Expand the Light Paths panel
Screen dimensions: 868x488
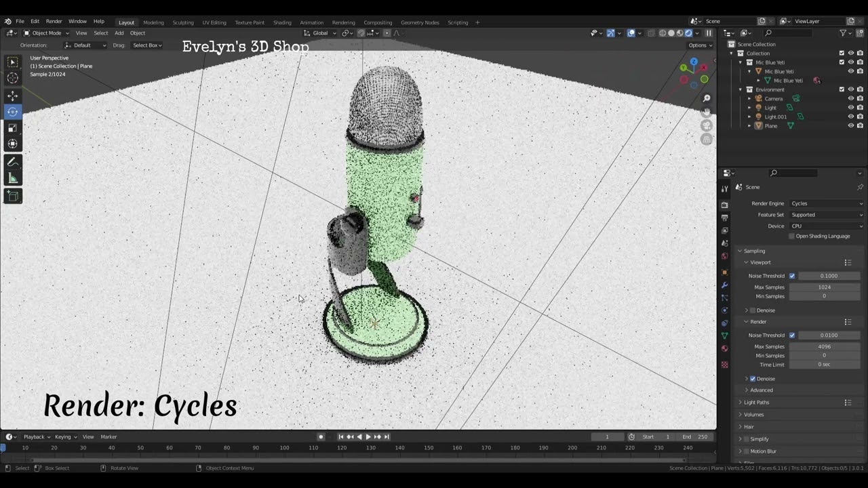click(x=756, y=403)
